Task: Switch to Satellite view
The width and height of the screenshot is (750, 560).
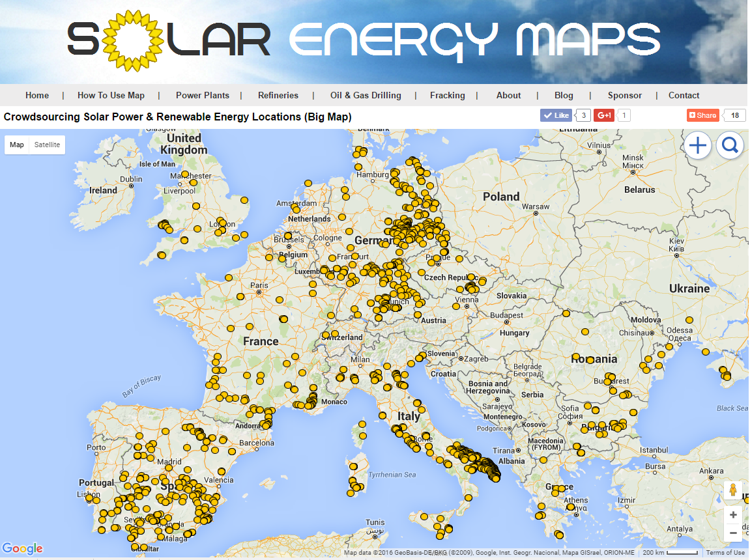Action: pos(46,145)
